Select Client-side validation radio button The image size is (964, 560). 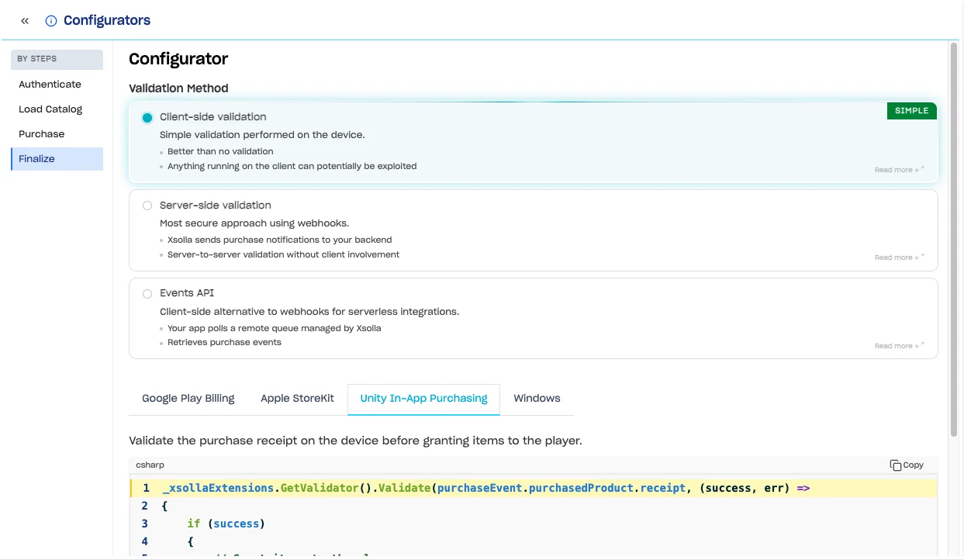click(x=147, y=118)
